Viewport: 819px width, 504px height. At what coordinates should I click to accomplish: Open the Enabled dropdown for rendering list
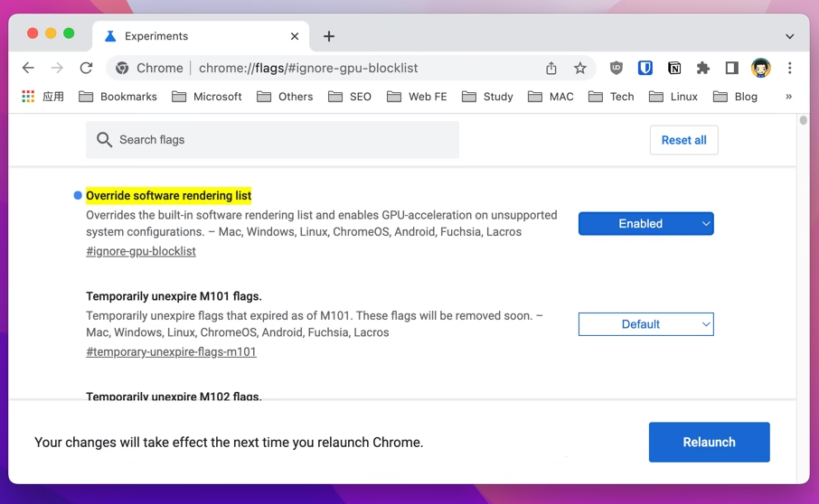(645, 223)
